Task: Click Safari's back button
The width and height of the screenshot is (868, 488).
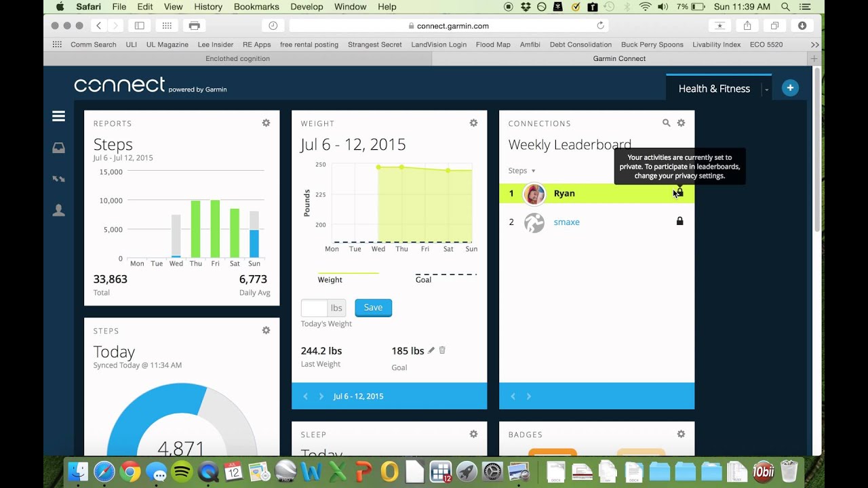Action: pyautogui.click(x=98, y=26)
